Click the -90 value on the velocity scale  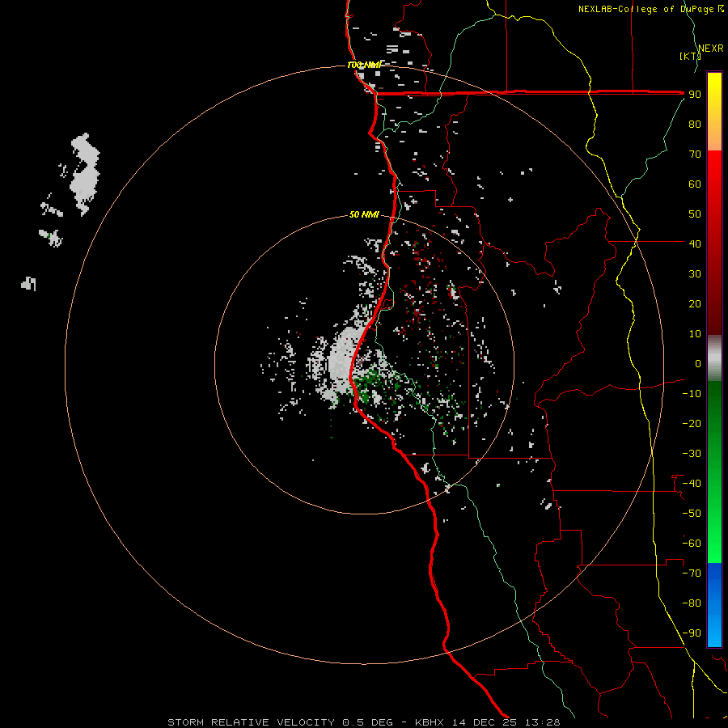[692, 633]
